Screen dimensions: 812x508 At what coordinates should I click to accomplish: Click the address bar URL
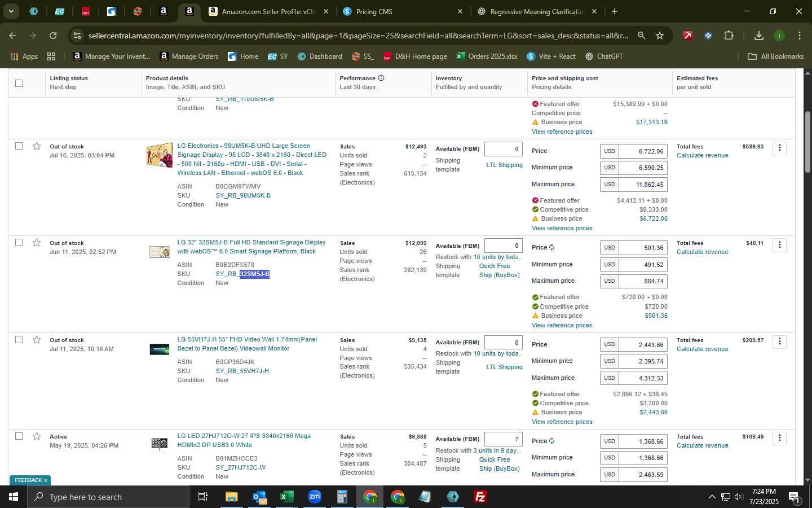(x=358, y=36)
